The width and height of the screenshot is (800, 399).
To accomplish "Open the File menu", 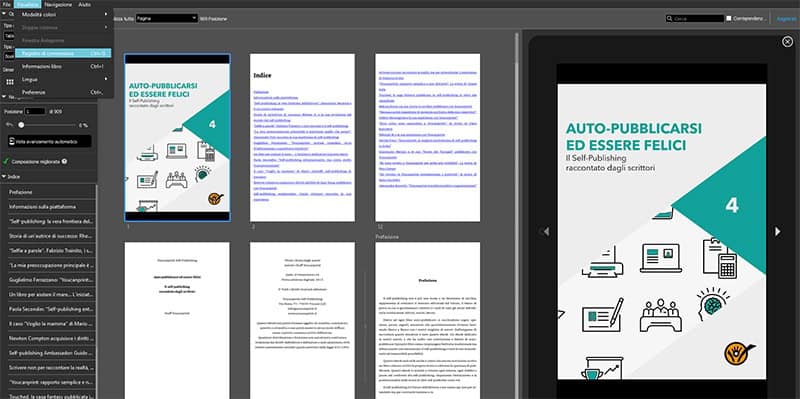I will point(6,4).
